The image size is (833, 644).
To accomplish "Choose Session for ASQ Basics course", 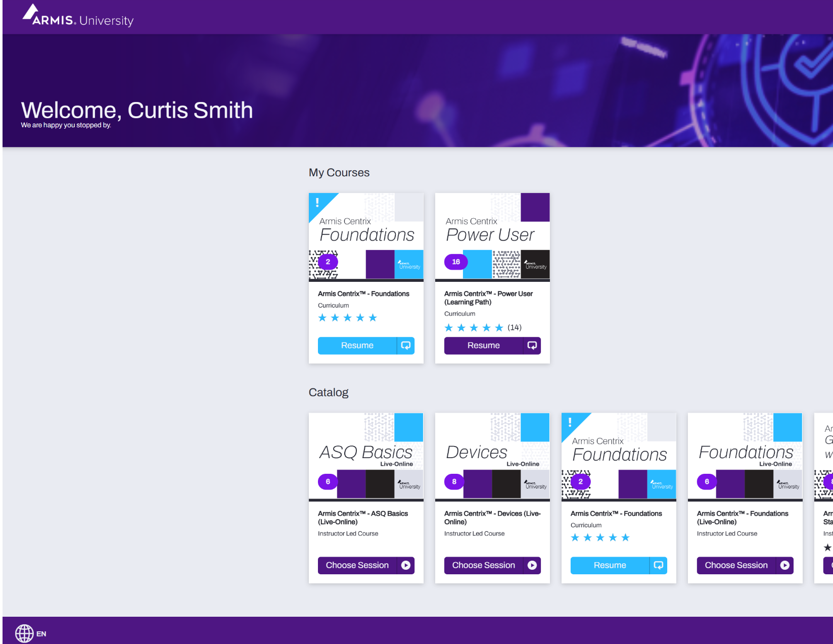I will coord(357,565).
